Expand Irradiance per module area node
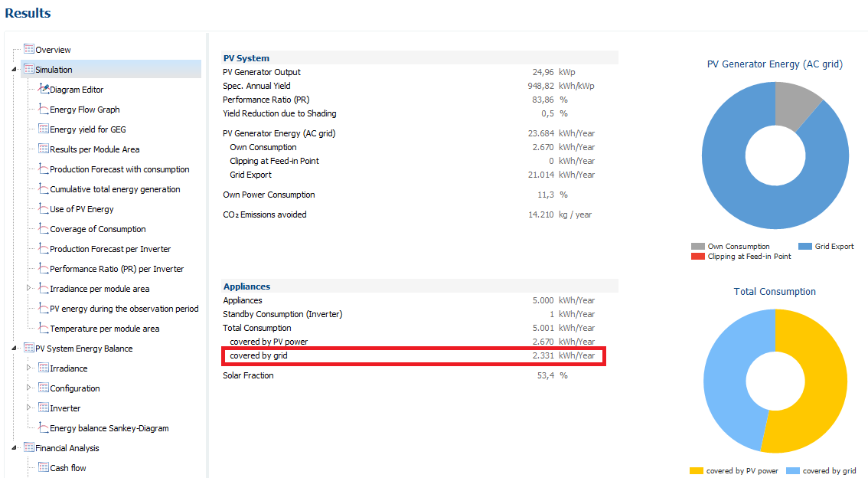Screen dimensions: 868x478 [29, 289]
